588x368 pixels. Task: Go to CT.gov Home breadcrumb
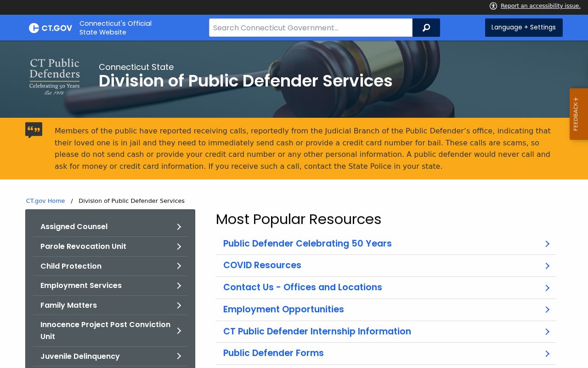pyautogui.click(x=45, y=201)
